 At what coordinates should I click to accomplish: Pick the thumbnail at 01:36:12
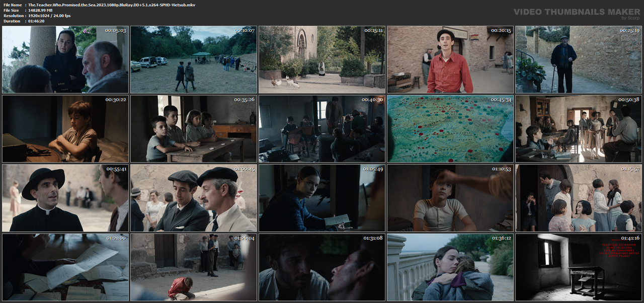(450, 267)
